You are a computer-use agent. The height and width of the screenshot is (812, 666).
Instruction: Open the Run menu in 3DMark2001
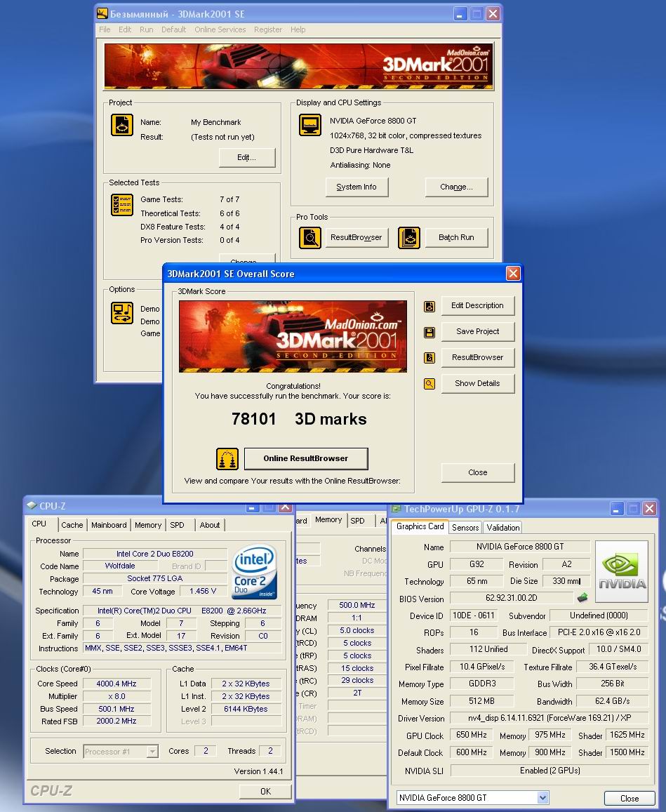click(147, 29)
